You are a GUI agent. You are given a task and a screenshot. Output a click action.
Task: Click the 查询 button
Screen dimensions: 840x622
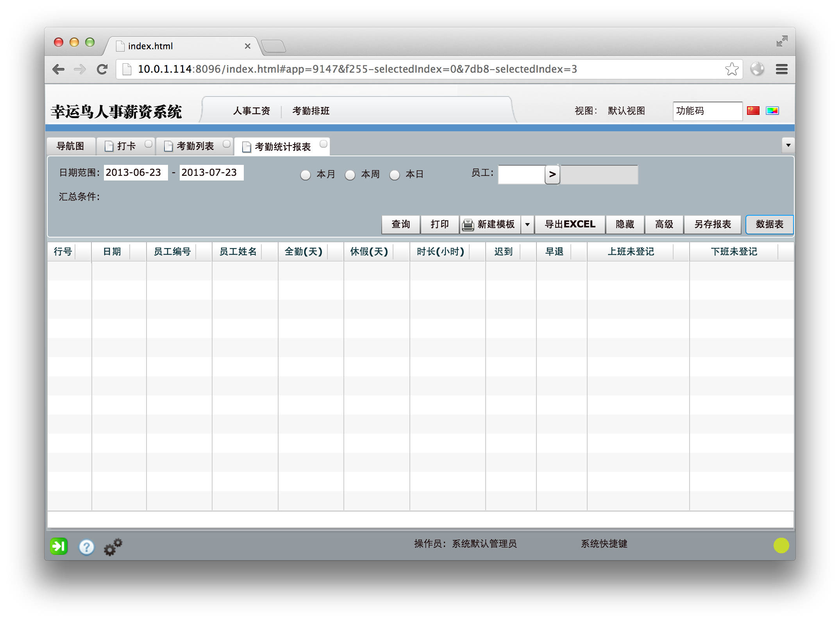[401, 224]
